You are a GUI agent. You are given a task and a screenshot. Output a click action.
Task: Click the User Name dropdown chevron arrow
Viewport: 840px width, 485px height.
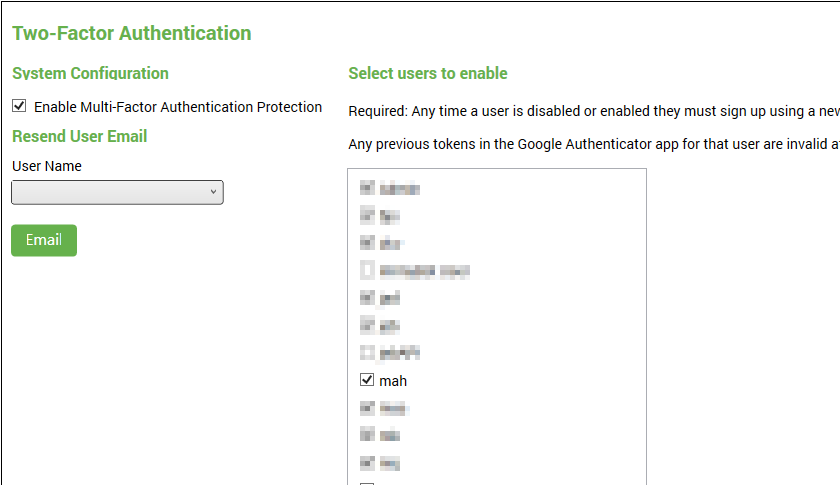(x=213, y=193)
